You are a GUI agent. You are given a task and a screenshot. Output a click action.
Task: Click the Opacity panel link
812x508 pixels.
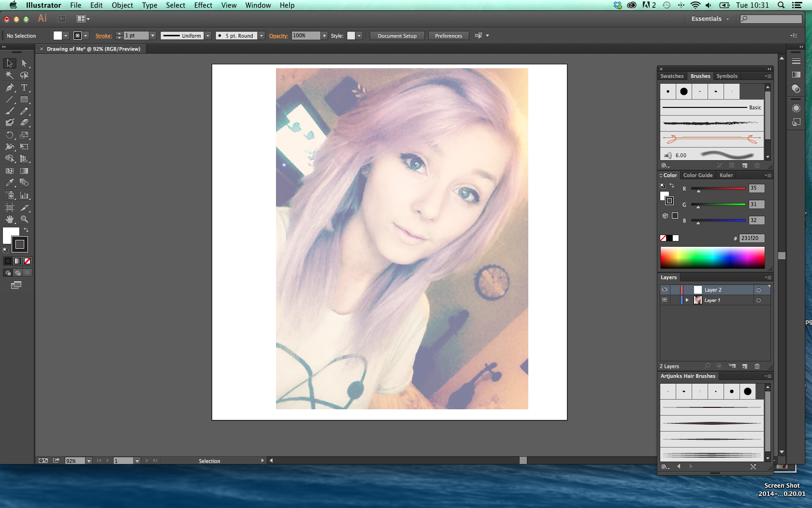pyautogui.click(x=279, y=36)
